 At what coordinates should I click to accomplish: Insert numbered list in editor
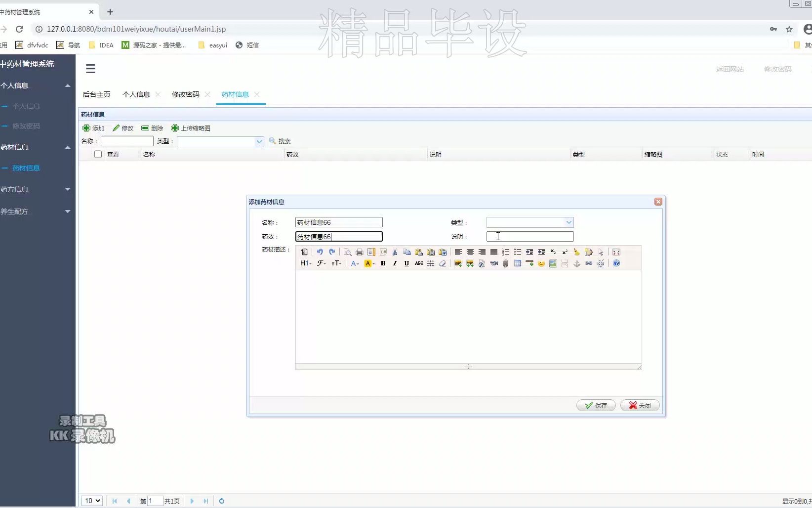point(505,252)
